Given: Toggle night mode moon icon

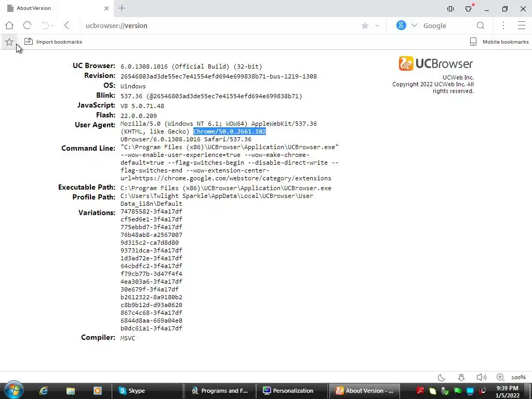Looking at the screenshot, I should pos(442,377).
